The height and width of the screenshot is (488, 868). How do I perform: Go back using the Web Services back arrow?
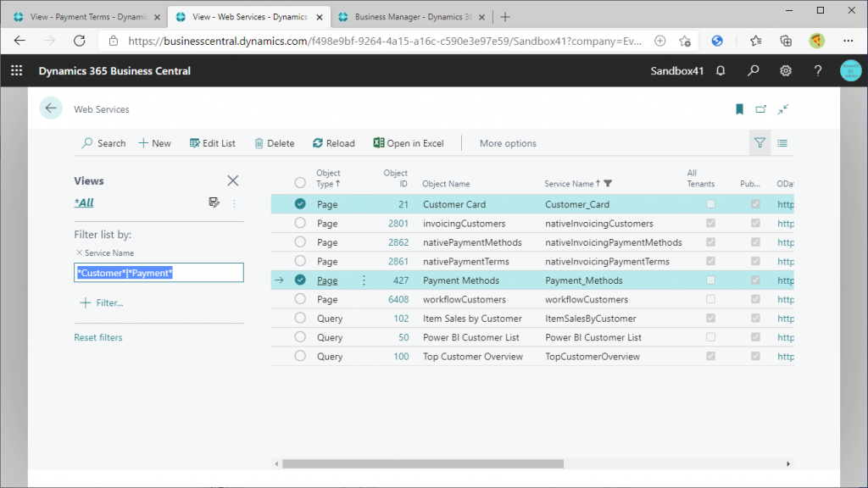tap(51, 108)
